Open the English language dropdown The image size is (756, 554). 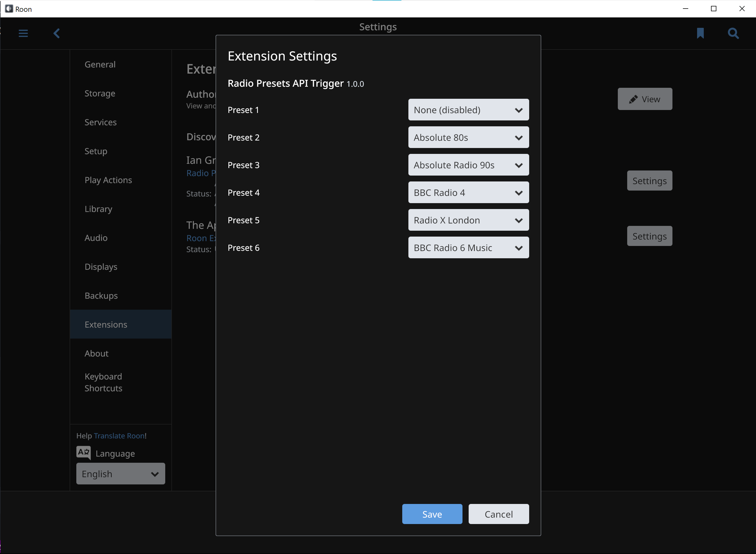pyautogui.click(x=121, y=473)
